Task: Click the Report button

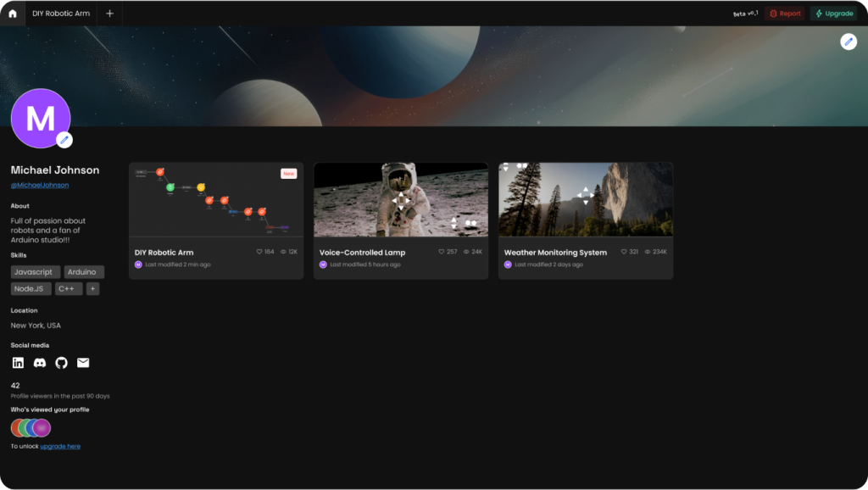Action: 784,14
